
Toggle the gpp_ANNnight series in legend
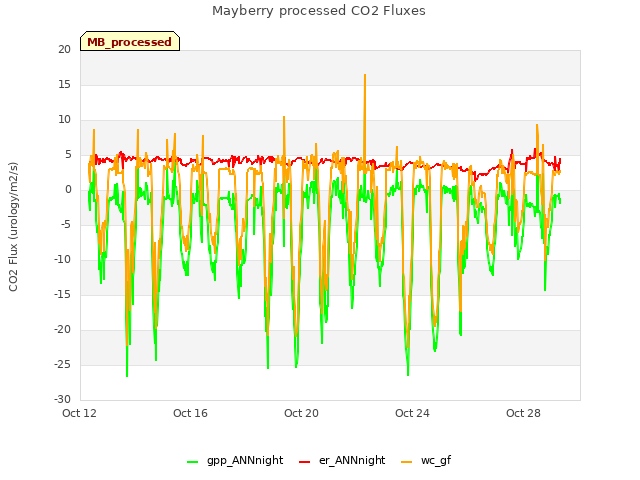[x=235, y=460]
